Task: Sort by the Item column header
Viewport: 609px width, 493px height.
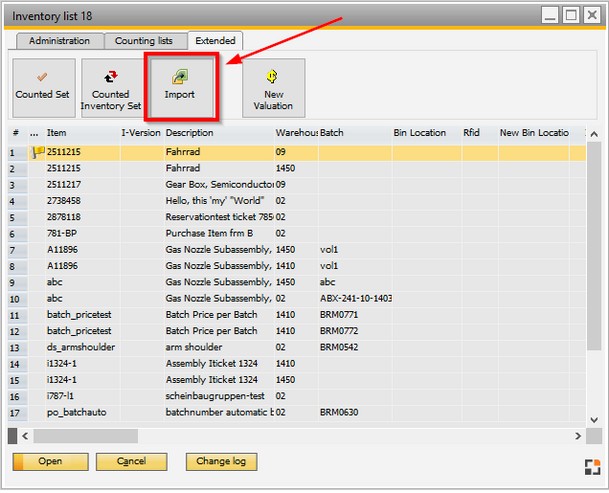Action: (x=80, y=133)
